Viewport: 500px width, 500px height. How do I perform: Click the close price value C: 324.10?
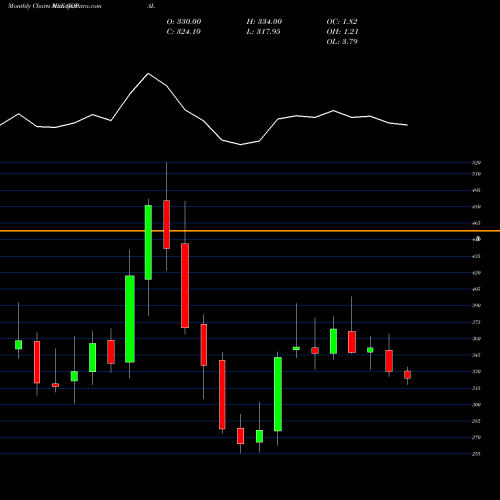[x=183, y=32]
